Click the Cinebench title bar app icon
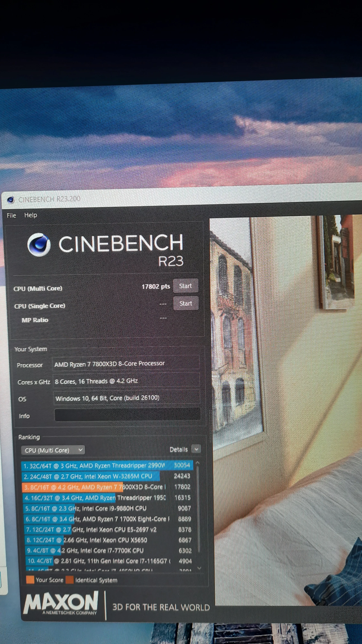This screenshot has height=644, width=362. pyautogui.click(x=10, y=200)
